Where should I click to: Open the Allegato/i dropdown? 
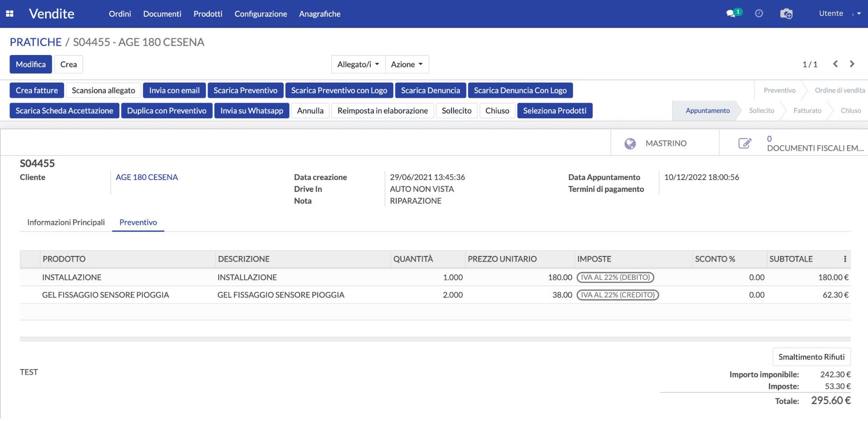(358, 64)
